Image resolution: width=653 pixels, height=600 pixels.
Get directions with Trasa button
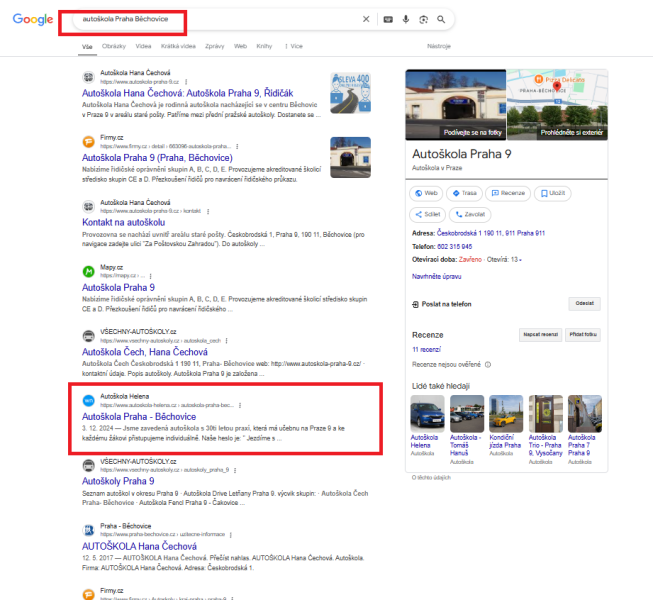tap(465, 193)
